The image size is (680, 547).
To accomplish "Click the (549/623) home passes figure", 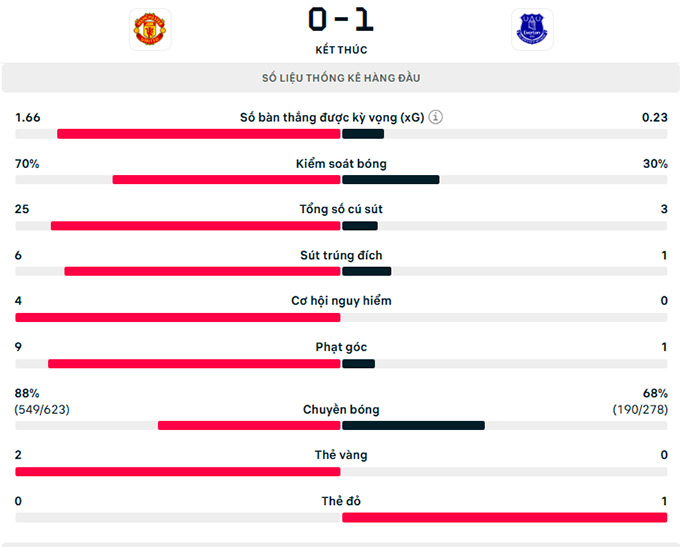I will click(42, 410).
